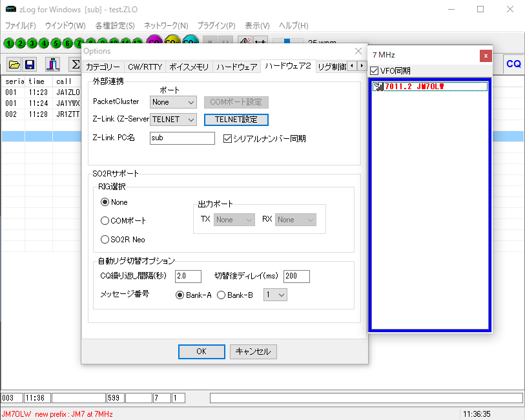
Task: Save the log with floppy disk icon
Action: coord(30,64)
